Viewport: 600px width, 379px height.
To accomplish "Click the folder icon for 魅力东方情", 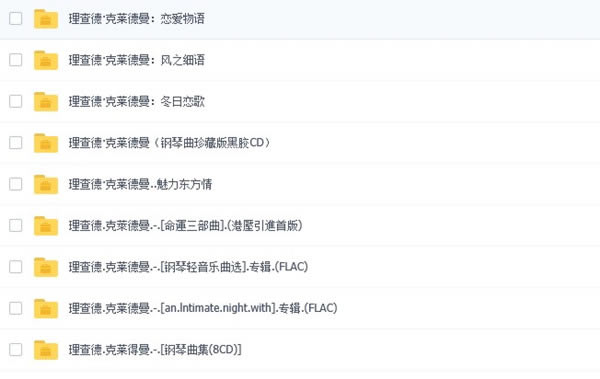I will coord(46,184).
